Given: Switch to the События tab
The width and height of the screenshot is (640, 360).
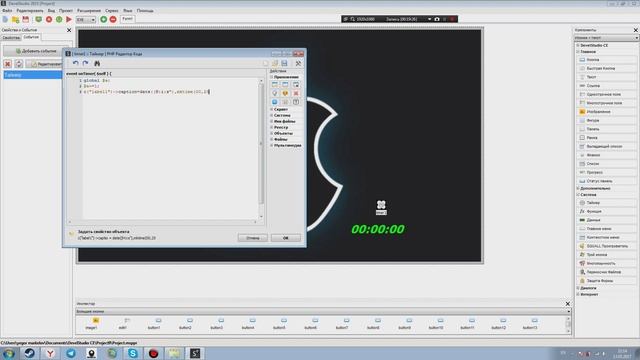Looking at the screenshot, I should 31,37.
